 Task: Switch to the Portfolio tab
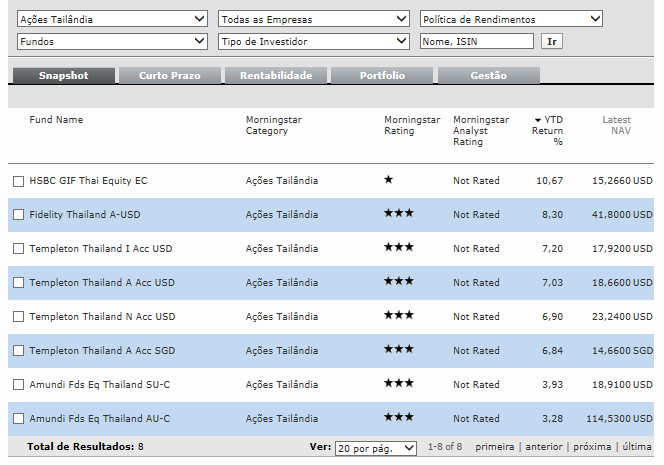[x=382, y=75]
